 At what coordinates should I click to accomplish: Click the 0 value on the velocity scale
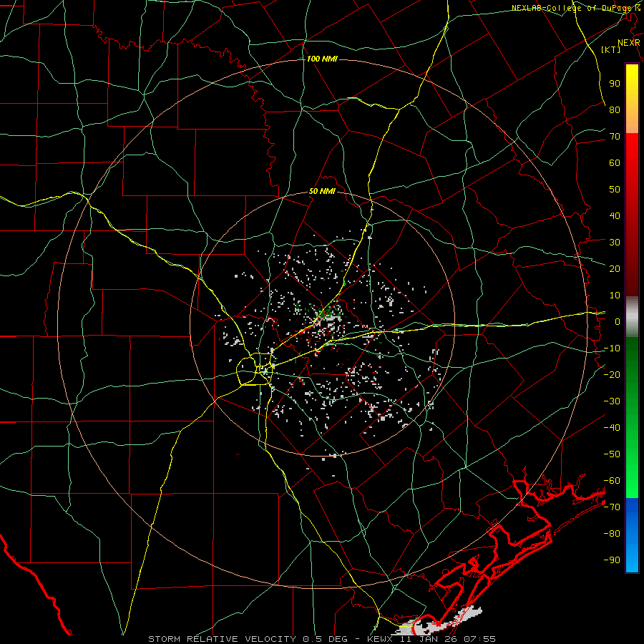click(x=618, y=321)
